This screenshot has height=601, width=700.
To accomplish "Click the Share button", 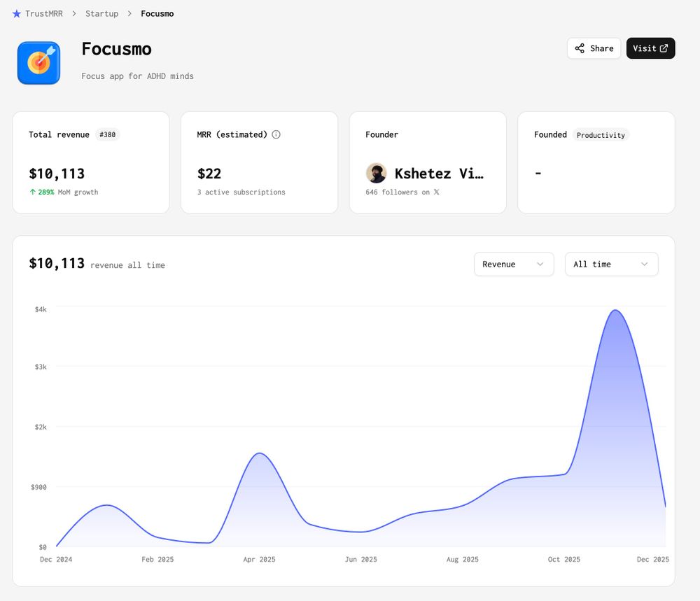I will [x=594, y=48].
